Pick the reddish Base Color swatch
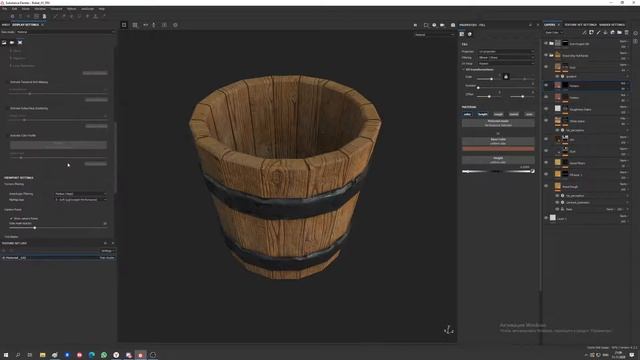This screenshot has height=360, width=640. (498, 149)
